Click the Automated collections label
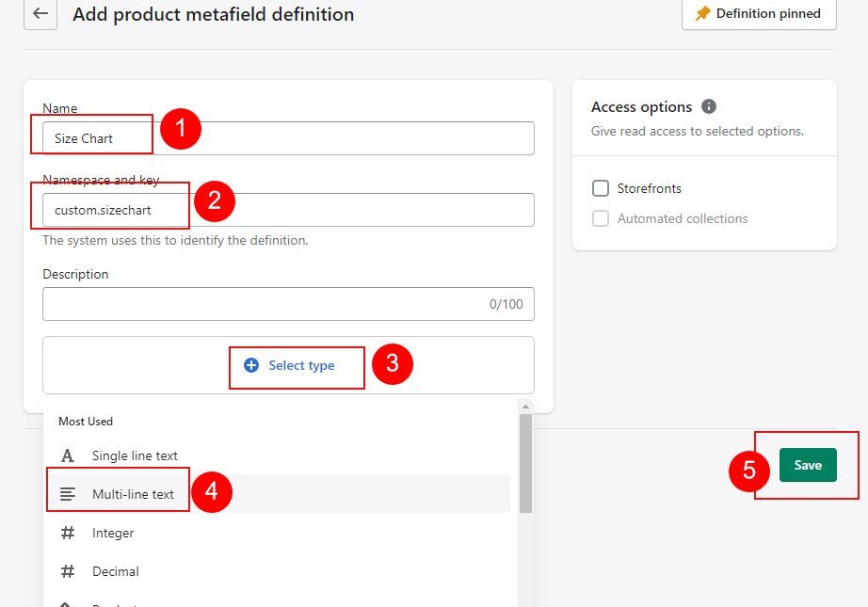 [x=683, y=218]
